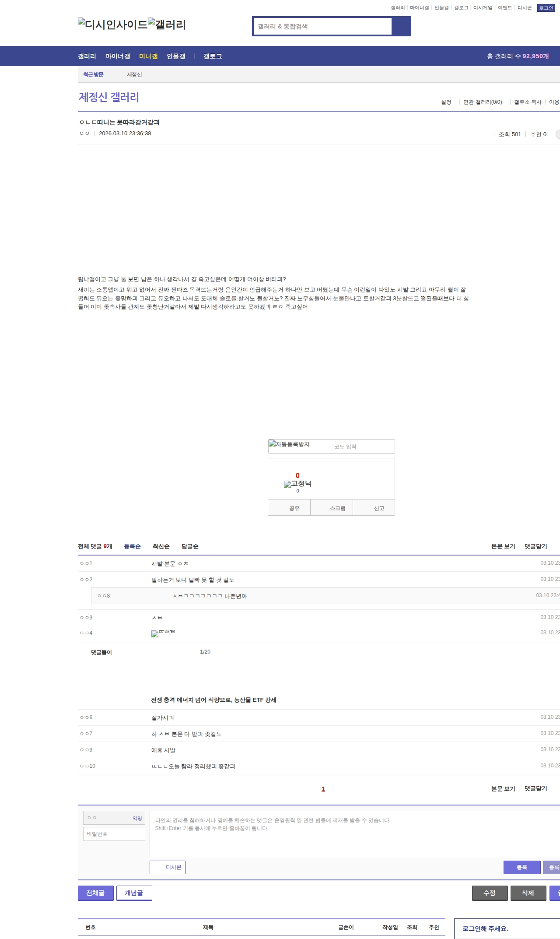Sort comments by 등록순
Image resolution: width=560 pixels, height=939 pixels.
click(132, 546)
